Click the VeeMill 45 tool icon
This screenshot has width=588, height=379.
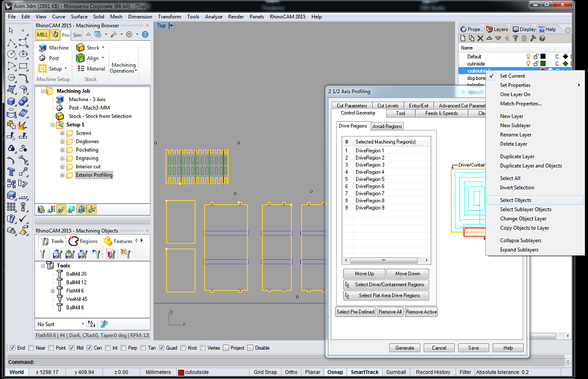coord(60,299)
